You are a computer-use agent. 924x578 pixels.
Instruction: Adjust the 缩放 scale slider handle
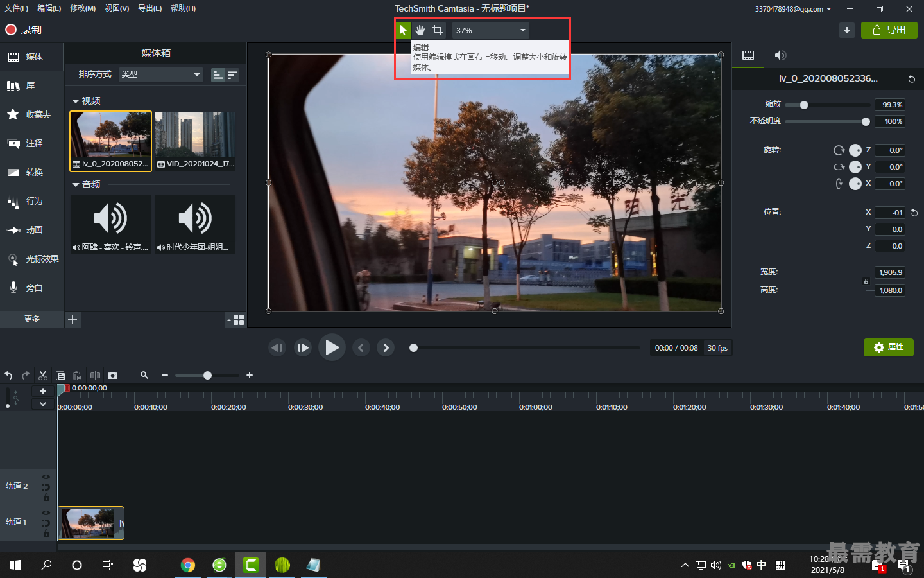[x=804, y=105]
